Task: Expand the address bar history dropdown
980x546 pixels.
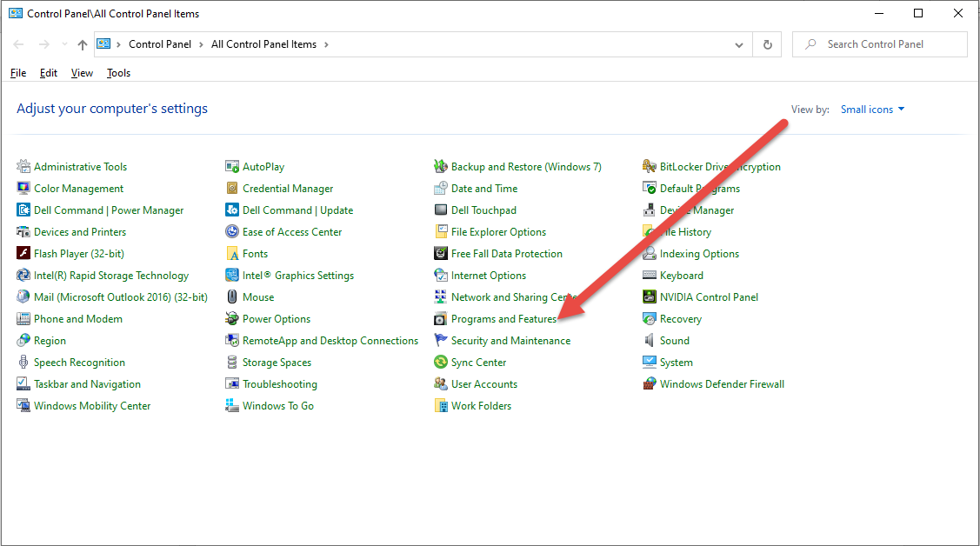Action: coord(738,43)
